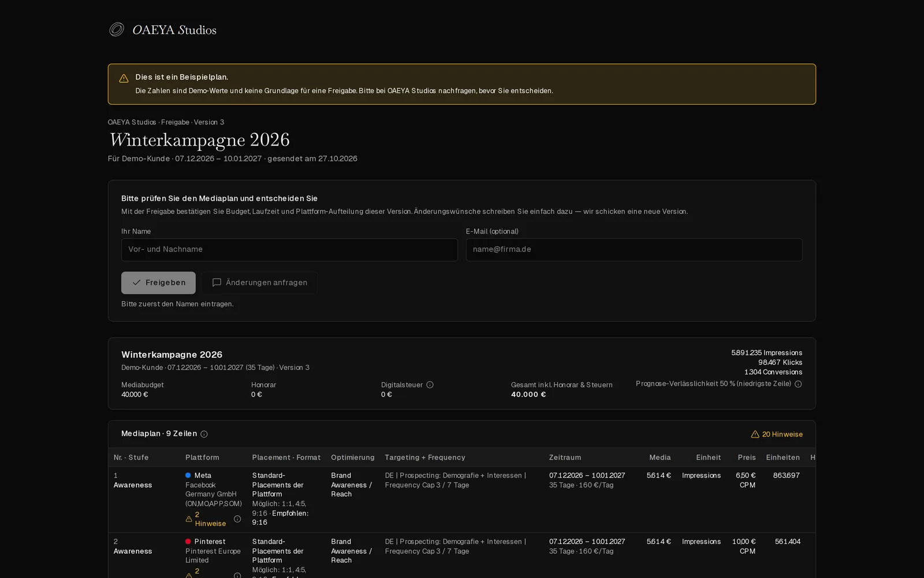The width and height of the screenshot is (924, 578).
Task: Open the info icon beside Mediaplan · 9 Zeilen
Action: [204, 434]
